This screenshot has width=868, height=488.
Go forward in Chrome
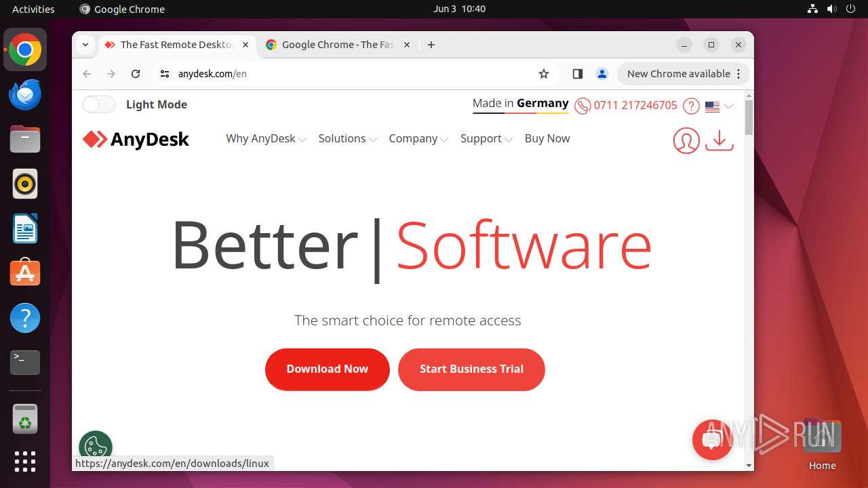click(111, 74)
